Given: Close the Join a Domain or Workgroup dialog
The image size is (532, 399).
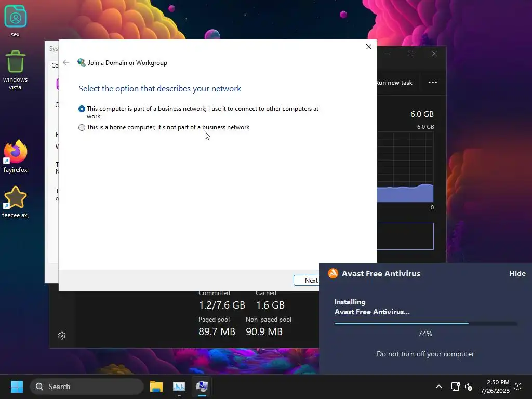Looking at the screenshot, I should 369,47.
